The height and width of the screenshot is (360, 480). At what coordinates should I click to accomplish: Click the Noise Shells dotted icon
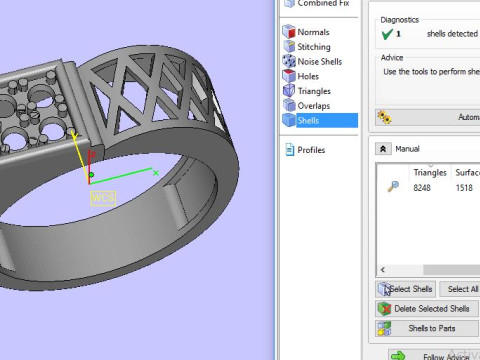289,61
